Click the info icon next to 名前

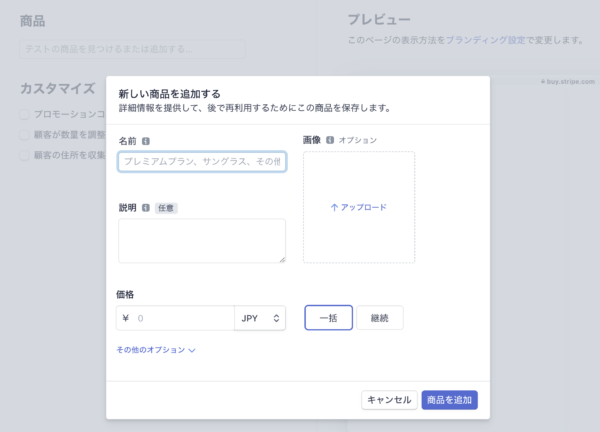[x=146, y=141]
